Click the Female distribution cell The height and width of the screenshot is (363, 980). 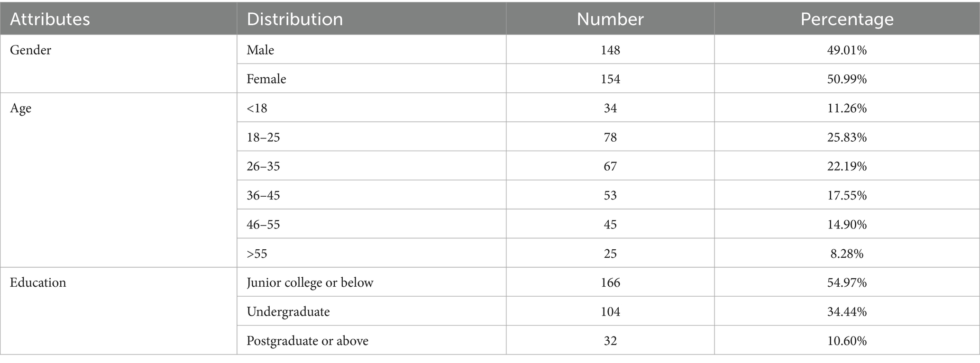coord(266,79)
